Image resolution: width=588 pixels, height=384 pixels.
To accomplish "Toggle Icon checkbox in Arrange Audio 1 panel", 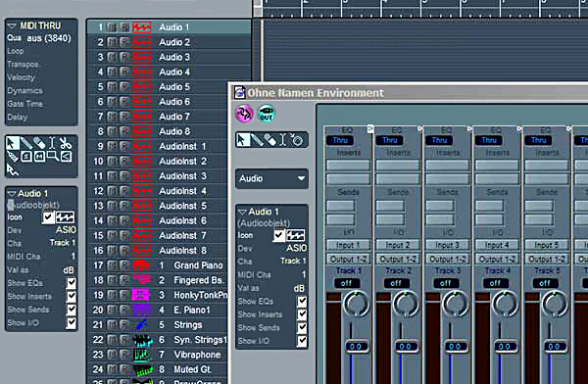I will point(48,217).
